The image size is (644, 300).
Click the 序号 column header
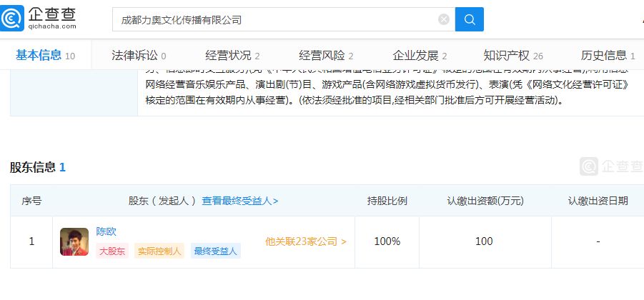coord(31,201)
